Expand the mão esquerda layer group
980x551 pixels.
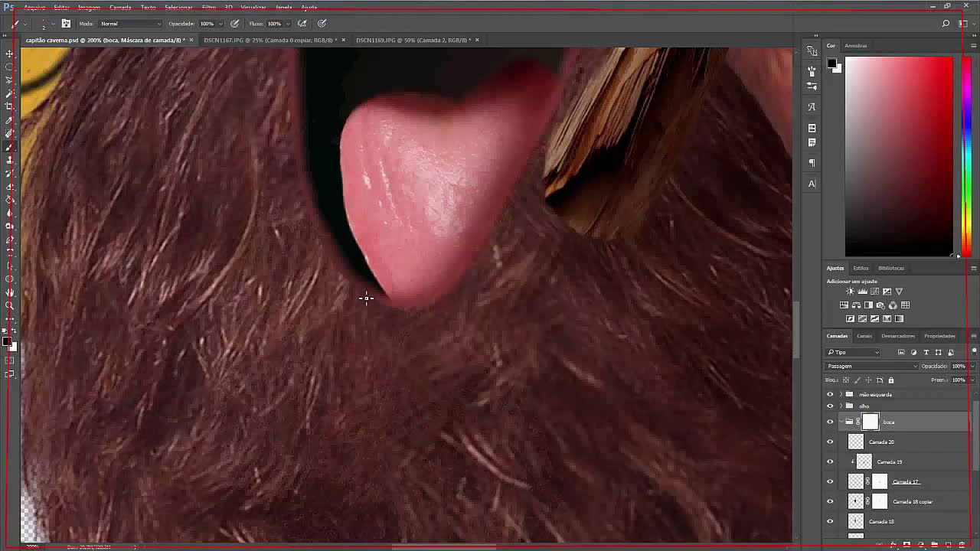click(x=841, y=395)
